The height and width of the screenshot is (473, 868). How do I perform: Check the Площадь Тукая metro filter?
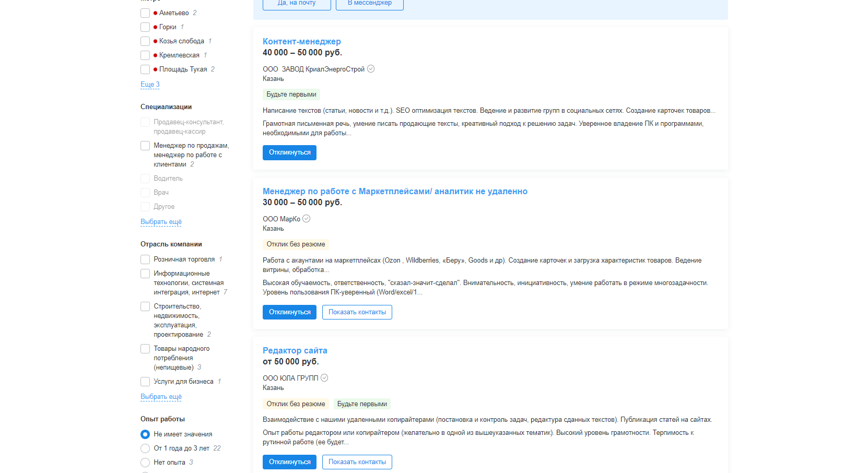coord(145,69)
